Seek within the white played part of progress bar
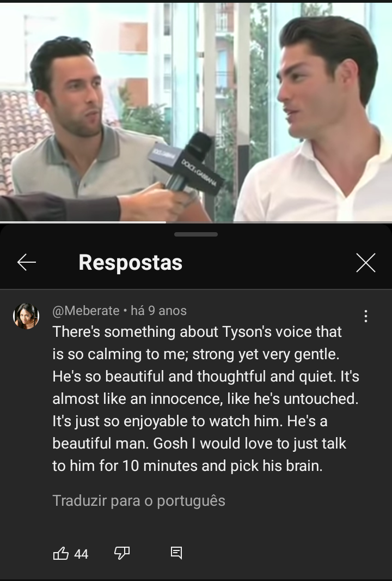This screenshot has width=392, height=581. tap(83, 222)
